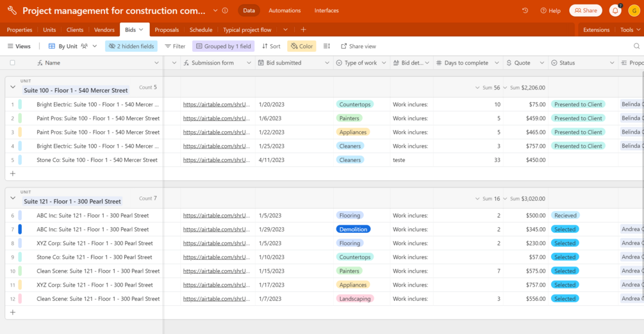Open the Automations tab
Screen dimensions: 644x334
coord(285,11)
